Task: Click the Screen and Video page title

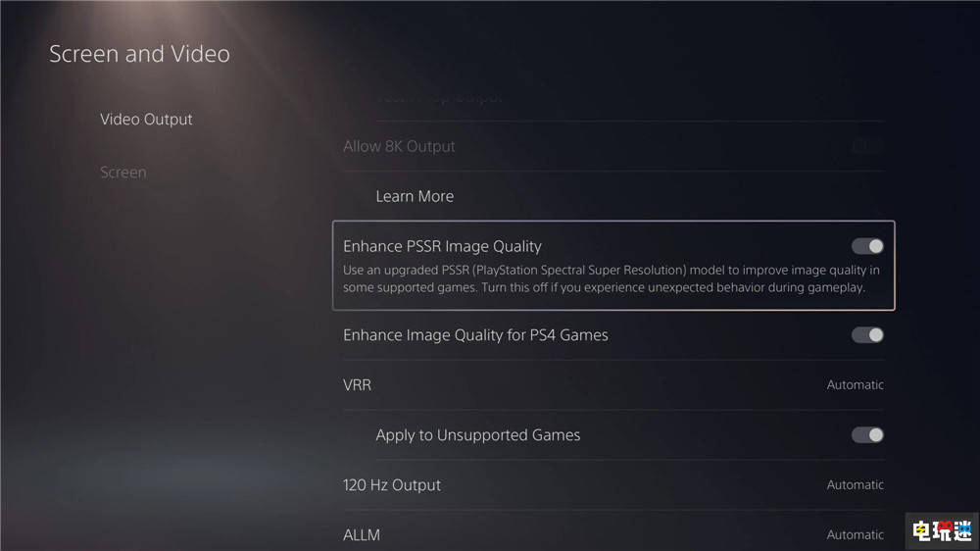Action: 139,54
